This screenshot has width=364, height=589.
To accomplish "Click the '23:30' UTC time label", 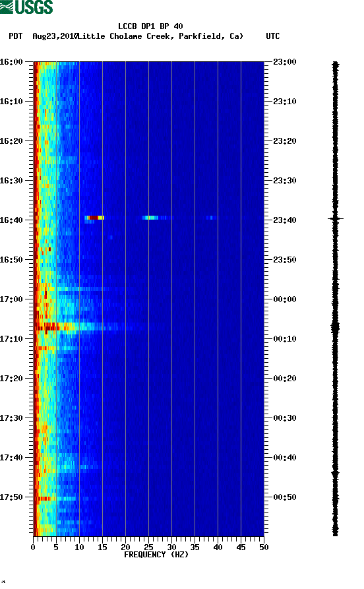I will (285, 180).
